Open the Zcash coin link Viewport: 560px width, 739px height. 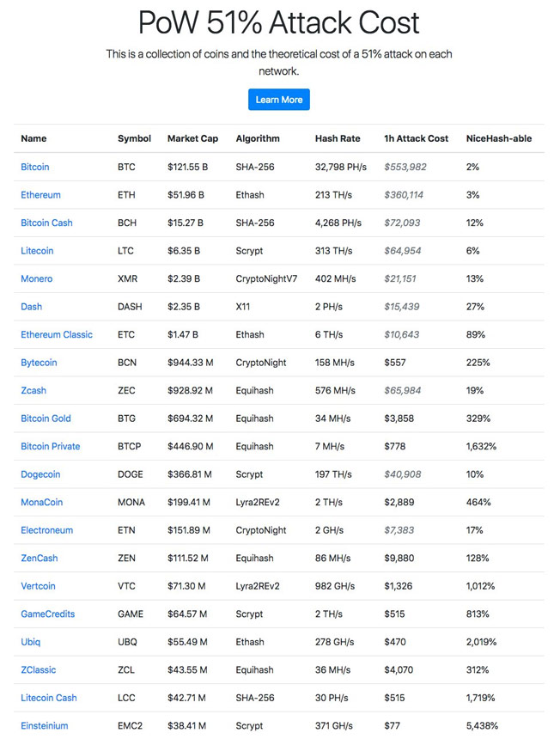point(33,390)
